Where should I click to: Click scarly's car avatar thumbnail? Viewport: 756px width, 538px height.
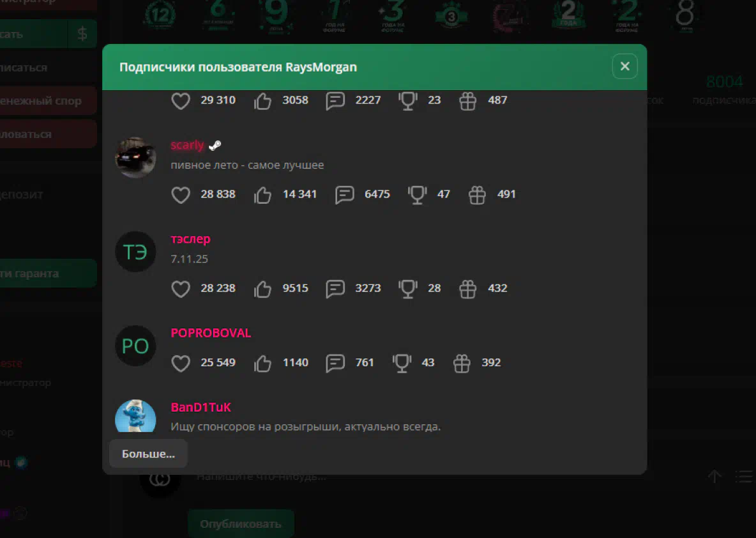[x=135, y=158]
